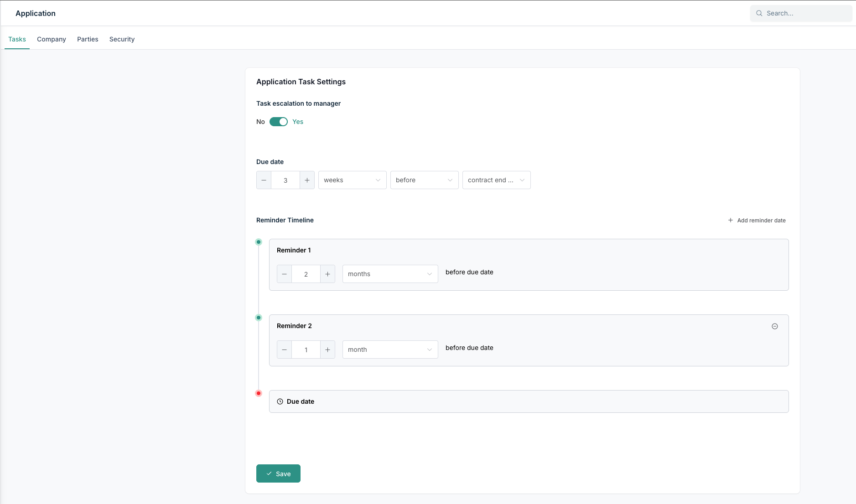Image resolution: width=856 pixels, height=504 pixels.
Task: Click Add reminder date
Action: [x=757, y=220]
